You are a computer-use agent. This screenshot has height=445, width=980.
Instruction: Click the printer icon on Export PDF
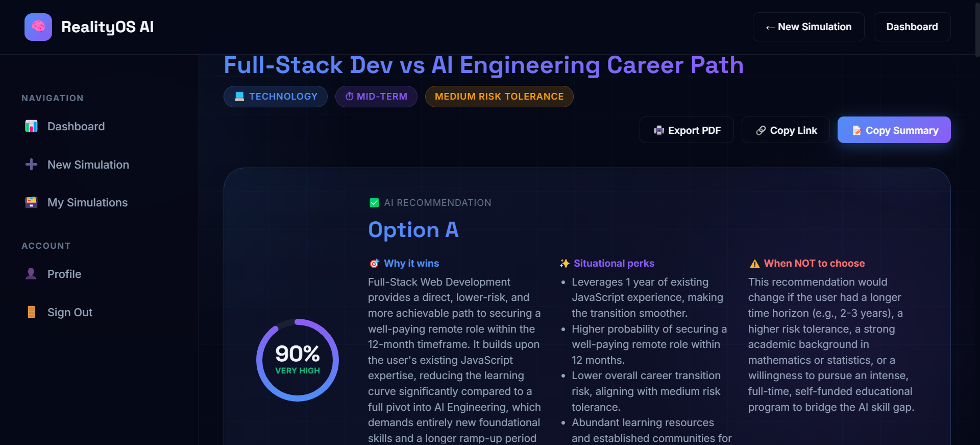[659, 130]
